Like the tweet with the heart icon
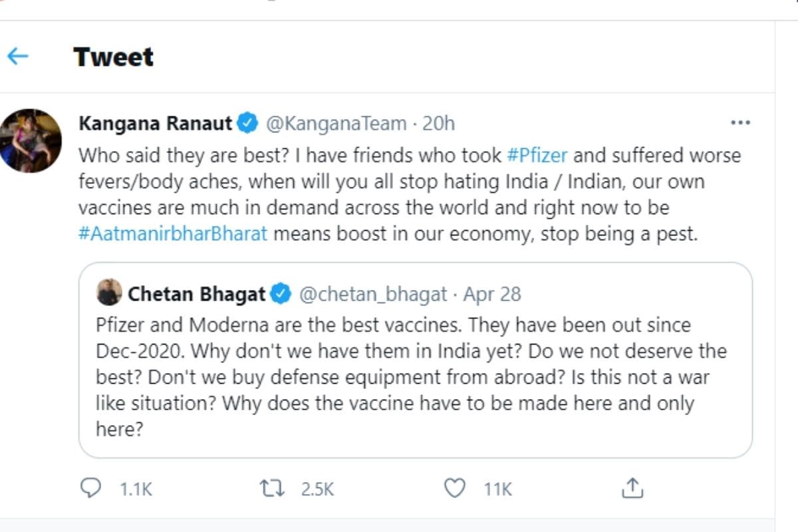Viewport: 798px width, 532px height. pos(454,489)
